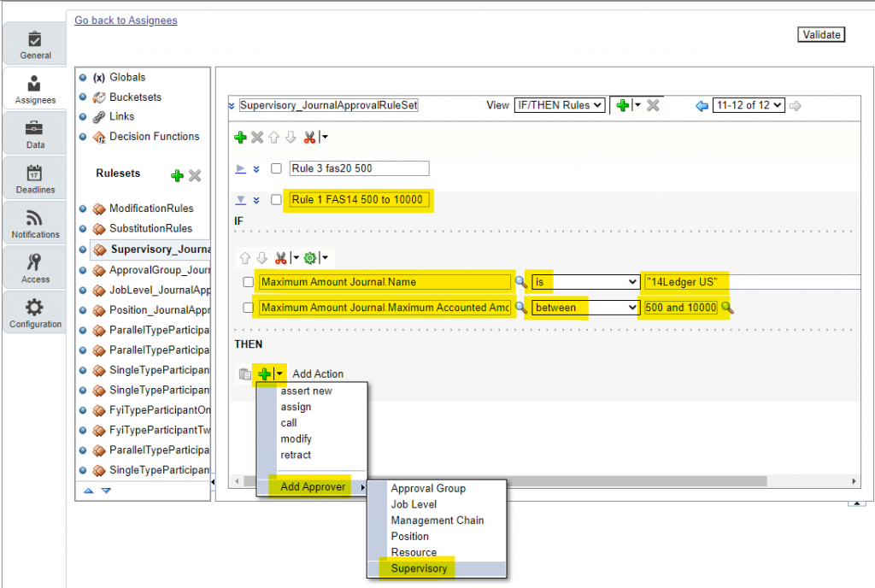Open the 'between' operator dropdown
The width and height of the screenshot is (875, 588).
point(585,308)
